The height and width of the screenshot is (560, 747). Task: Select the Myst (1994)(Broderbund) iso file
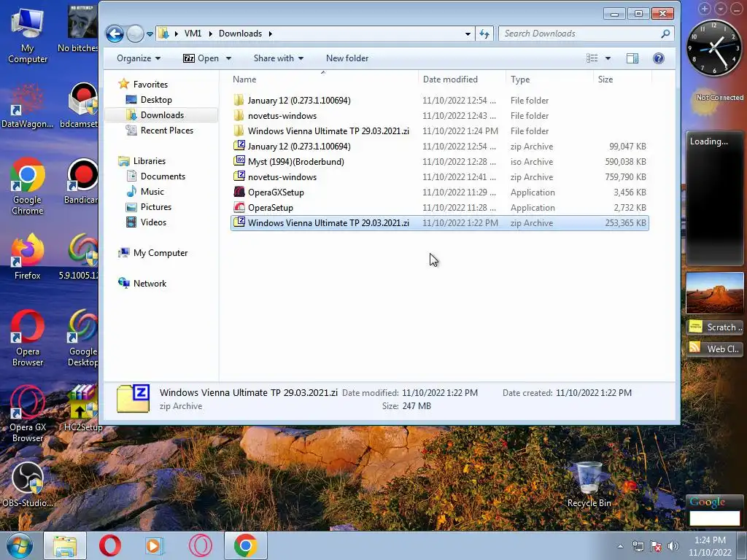(x=439, y=161)
